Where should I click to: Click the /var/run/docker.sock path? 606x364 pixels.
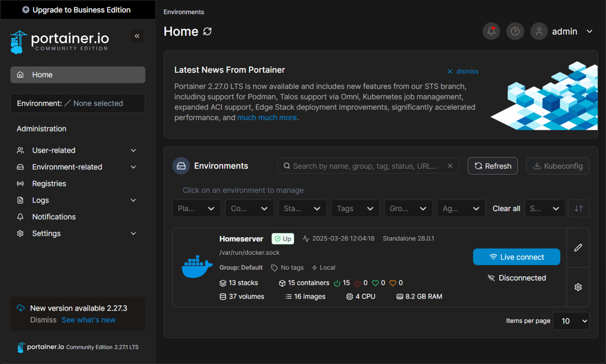pos(249,253)
